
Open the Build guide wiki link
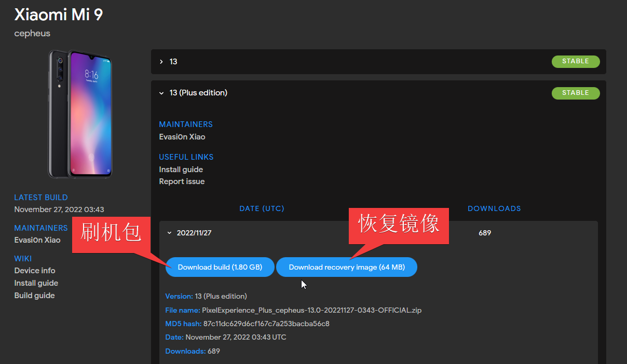pyautogui.click(x=34, y=296)
